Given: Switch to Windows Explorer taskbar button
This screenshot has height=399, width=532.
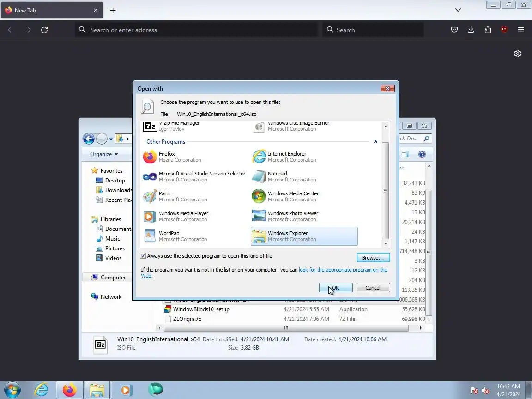Looking at the screenshot, I should (x=97, y=390).
